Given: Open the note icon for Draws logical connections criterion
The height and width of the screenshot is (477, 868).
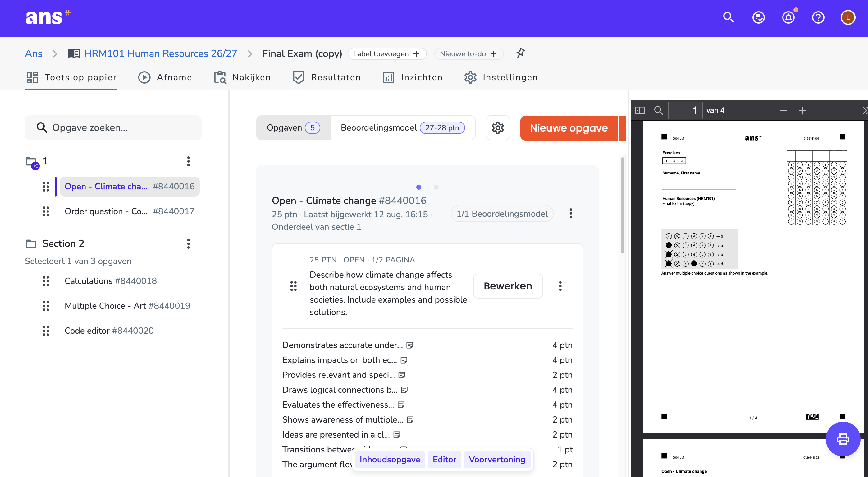Looking at the screenshot, I should [x=404, y=390].
